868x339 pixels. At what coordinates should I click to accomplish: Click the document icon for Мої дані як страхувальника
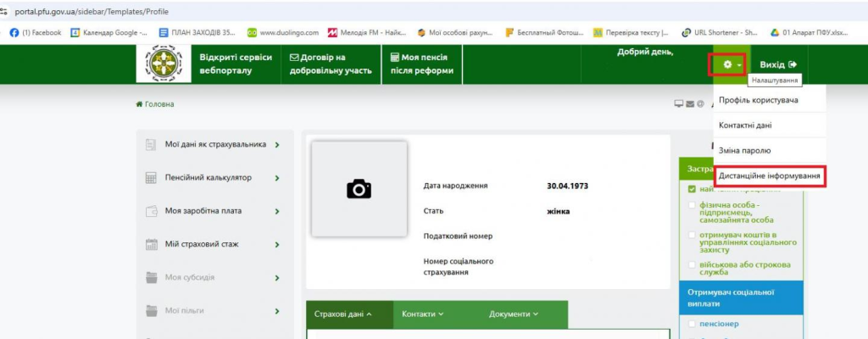(x=151, y=145)
